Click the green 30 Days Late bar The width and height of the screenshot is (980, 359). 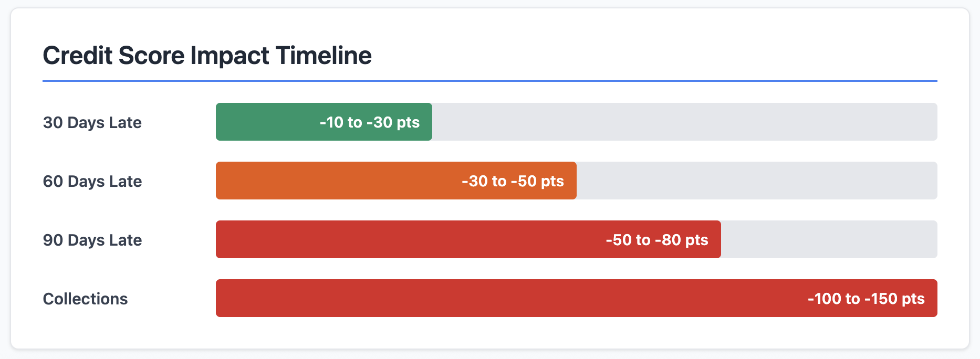click(x=324, y=122)
